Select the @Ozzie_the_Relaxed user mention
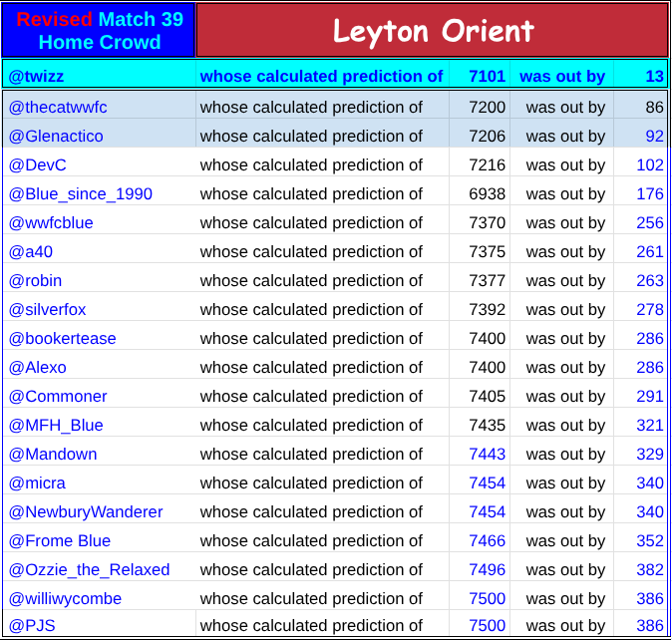The width and height of the screenshot is (672, 640). [x=90, y=569]
